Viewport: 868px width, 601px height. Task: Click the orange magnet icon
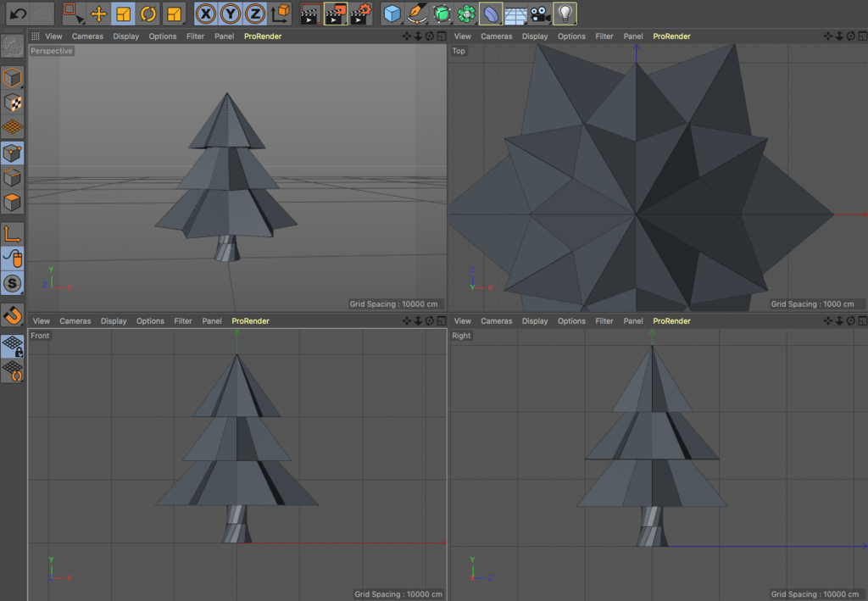pyautogui.click(x=12, y=314)
